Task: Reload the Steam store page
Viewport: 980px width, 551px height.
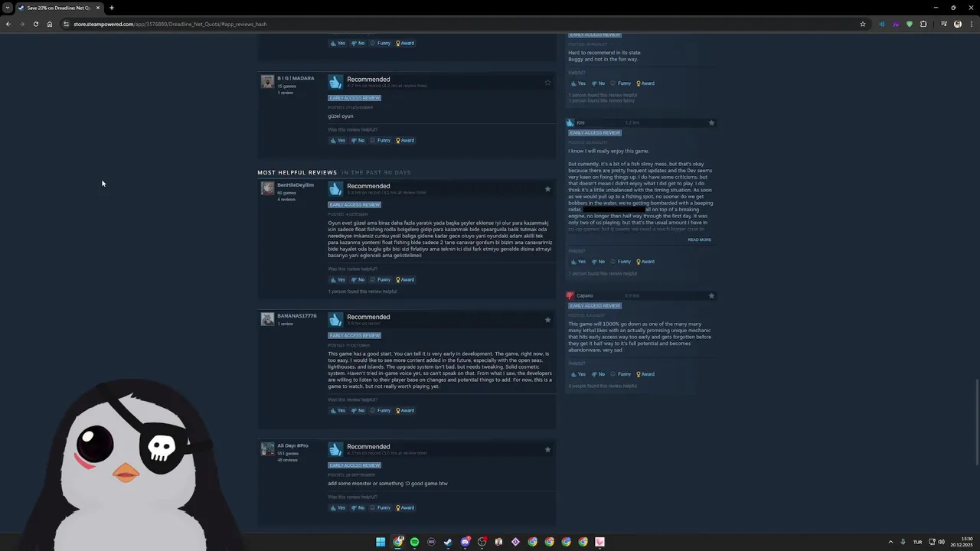Action: point(35,24)
